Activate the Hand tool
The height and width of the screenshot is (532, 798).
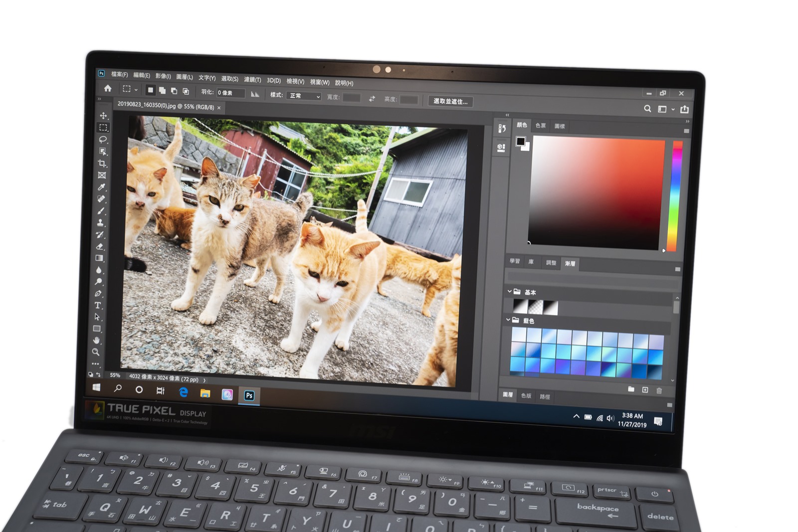pyautogui.click(x=96, y=340)
